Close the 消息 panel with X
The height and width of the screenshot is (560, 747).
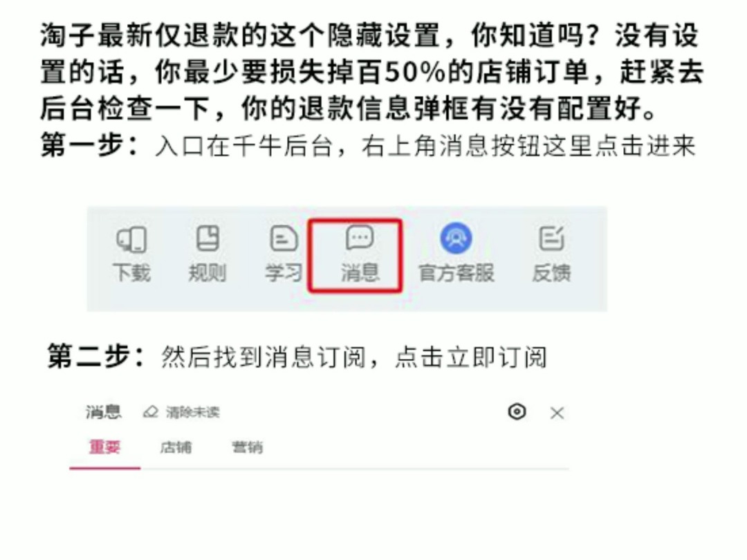tap(557, 413)
